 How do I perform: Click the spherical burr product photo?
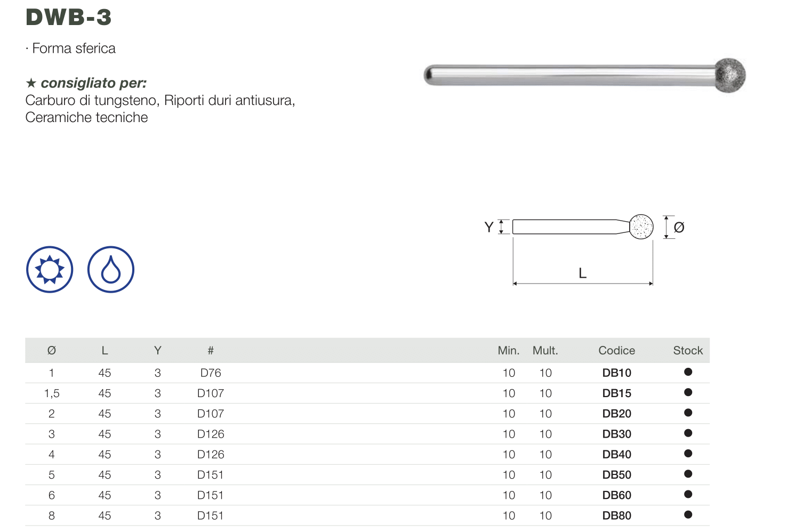pos(584,75)
